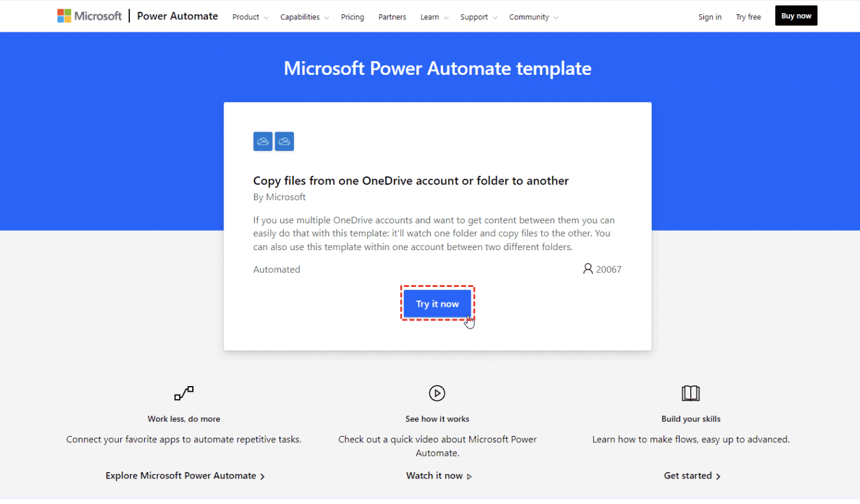Expand the Learn menu
The width and height of the screenshot is (860, 504).
click(x=434, y=17)
